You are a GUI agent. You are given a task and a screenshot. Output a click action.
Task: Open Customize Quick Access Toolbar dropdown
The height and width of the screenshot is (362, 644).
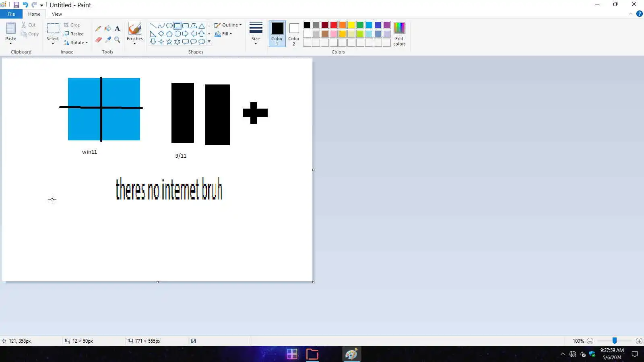click(41, 5)
